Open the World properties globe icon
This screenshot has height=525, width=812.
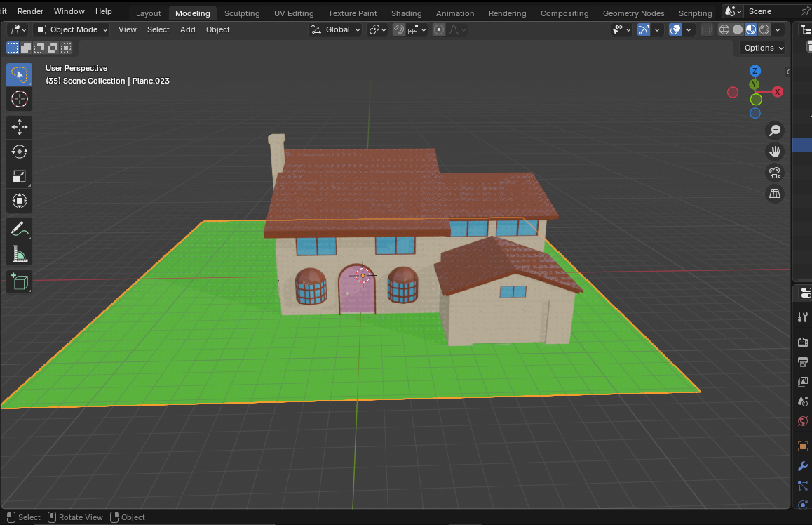803,421
